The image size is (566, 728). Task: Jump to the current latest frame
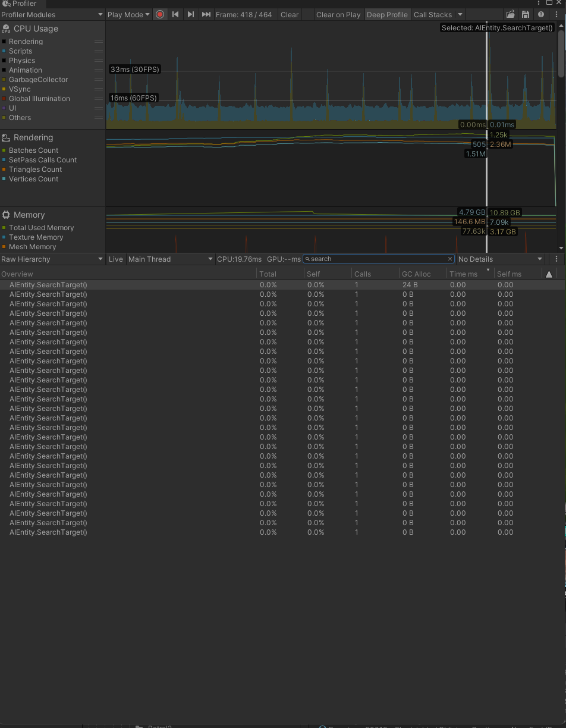coord(206,14)
